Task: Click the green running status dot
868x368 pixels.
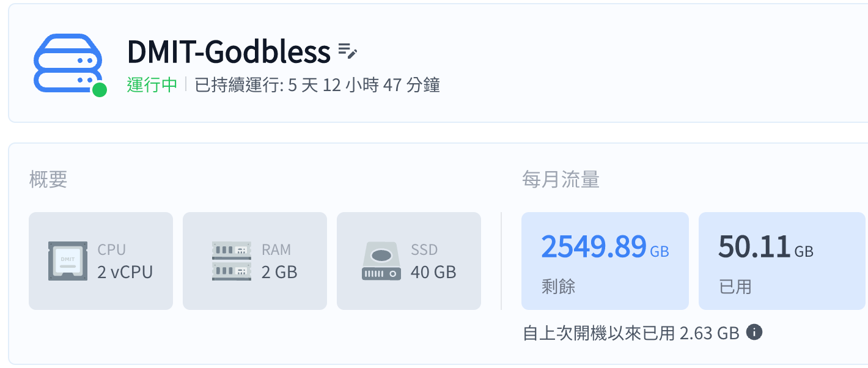Action: pos(100,90)
